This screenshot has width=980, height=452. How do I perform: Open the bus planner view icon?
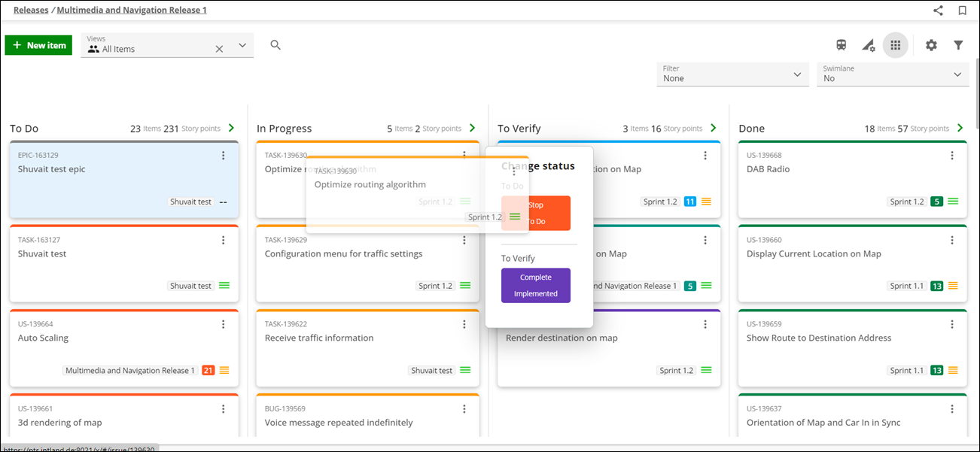coord(842,45)
